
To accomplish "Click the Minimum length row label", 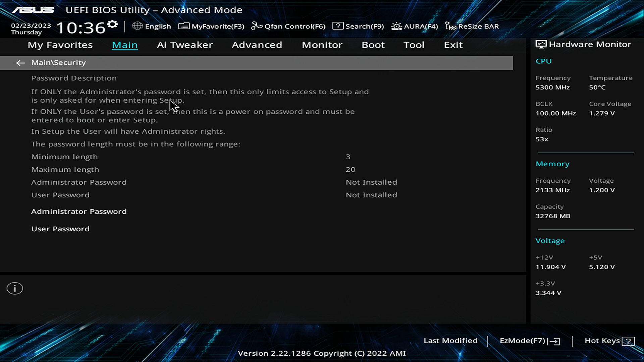I will pyautogui.click(x=64, y=157).
